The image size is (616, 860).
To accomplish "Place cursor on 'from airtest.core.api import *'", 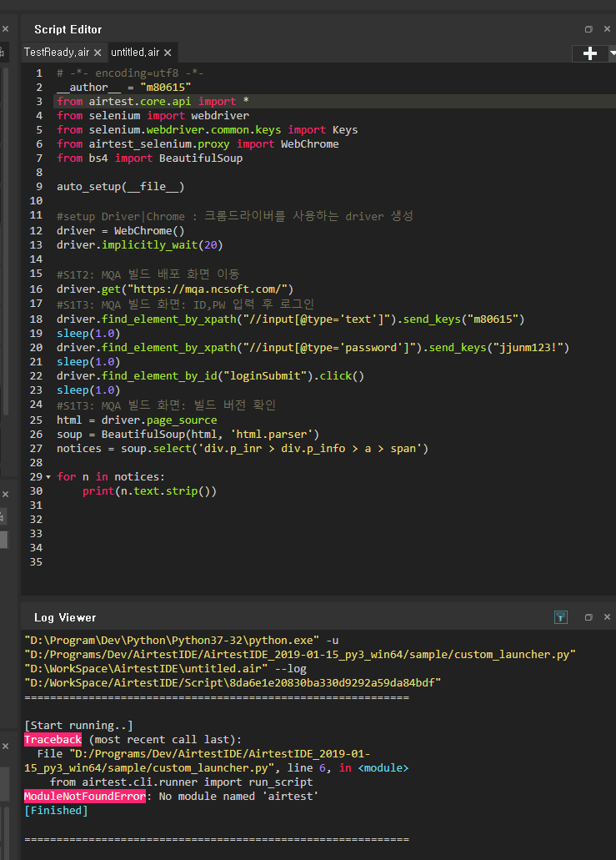I will click(x=153, y=102).
